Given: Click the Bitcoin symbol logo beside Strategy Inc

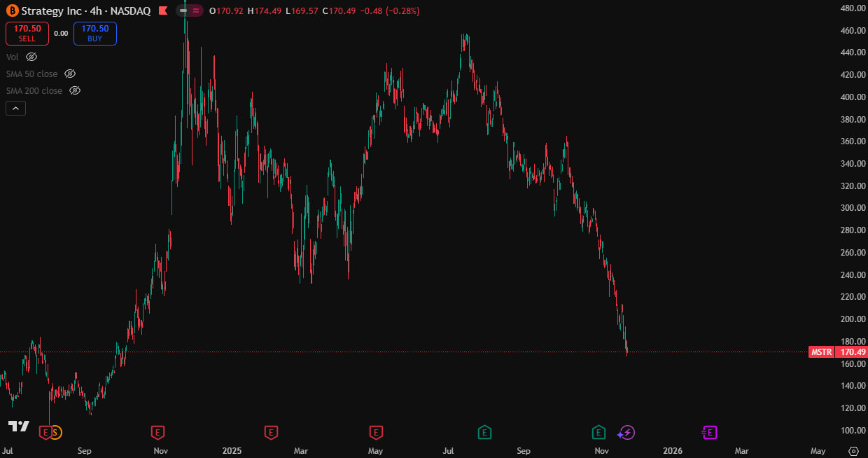Looking at the screenshot, I should click(x=11, y=11).
